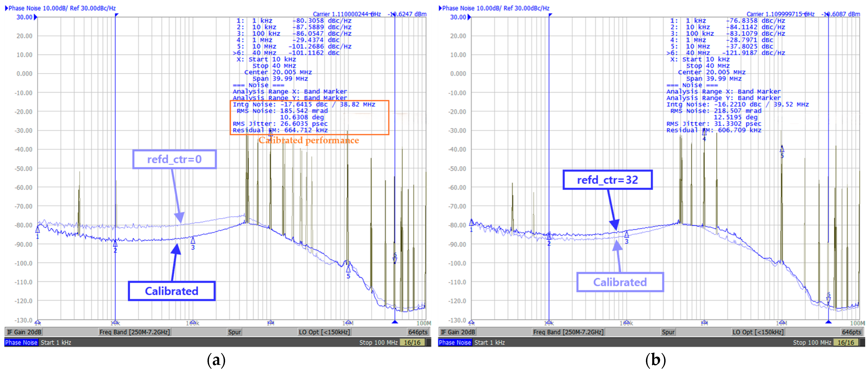Image resolution: width=868 pixels, height=372 pixels.
Task: Open LO Opt [<150kHz] selector in left panel
Action: click(325, 332)
